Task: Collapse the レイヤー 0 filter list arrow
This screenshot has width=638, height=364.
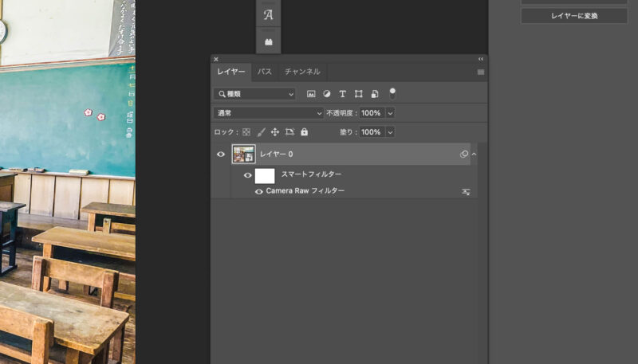Action: pos(474,155)
